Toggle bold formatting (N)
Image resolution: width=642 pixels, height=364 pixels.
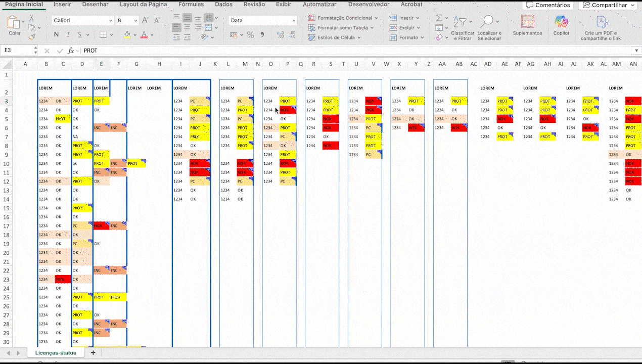56,35
